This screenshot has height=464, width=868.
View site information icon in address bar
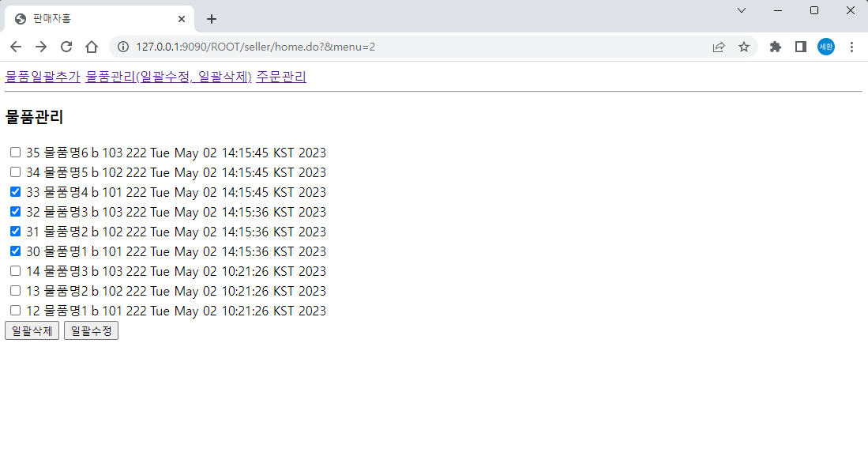click(x=123, y=47)
